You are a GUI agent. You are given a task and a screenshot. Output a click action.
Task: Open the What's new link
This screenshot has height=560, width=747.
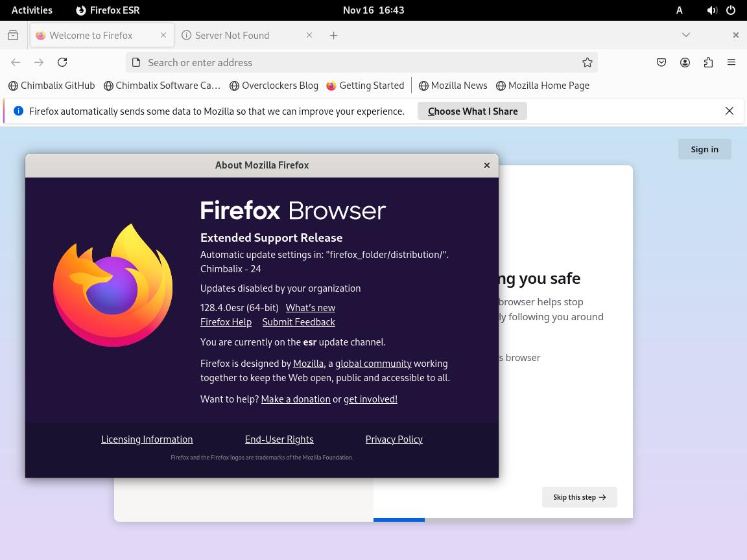pos(311,308)
